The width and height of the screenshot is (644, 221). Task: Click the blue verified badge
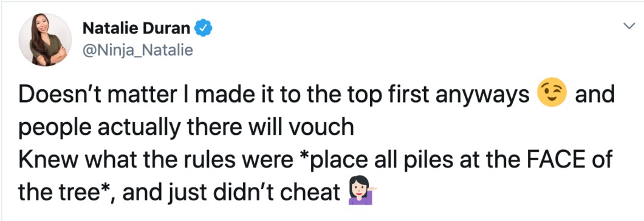coord(203,29)
